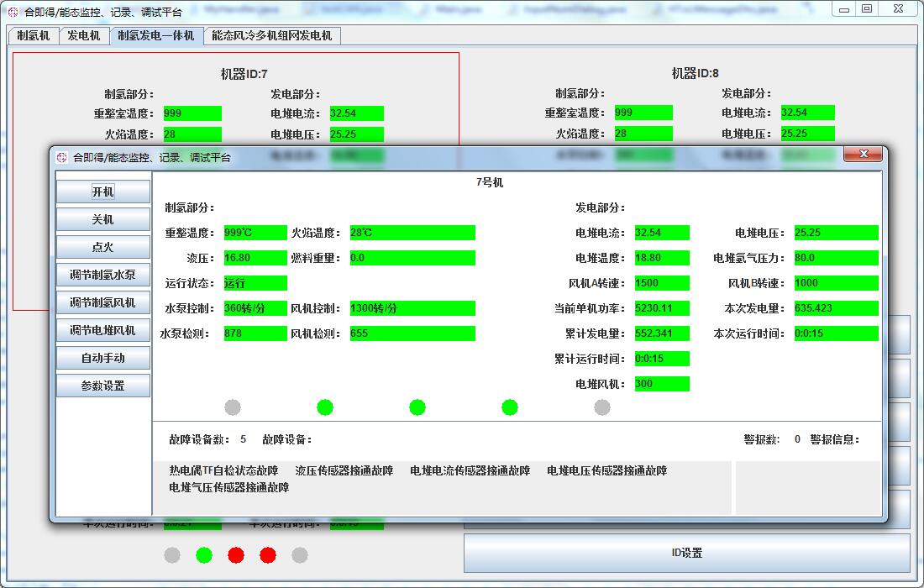The height and width of the screenshot is (588, 924).
Task: Switch to the 发电机 tab
Action: (x=84, y=36)
